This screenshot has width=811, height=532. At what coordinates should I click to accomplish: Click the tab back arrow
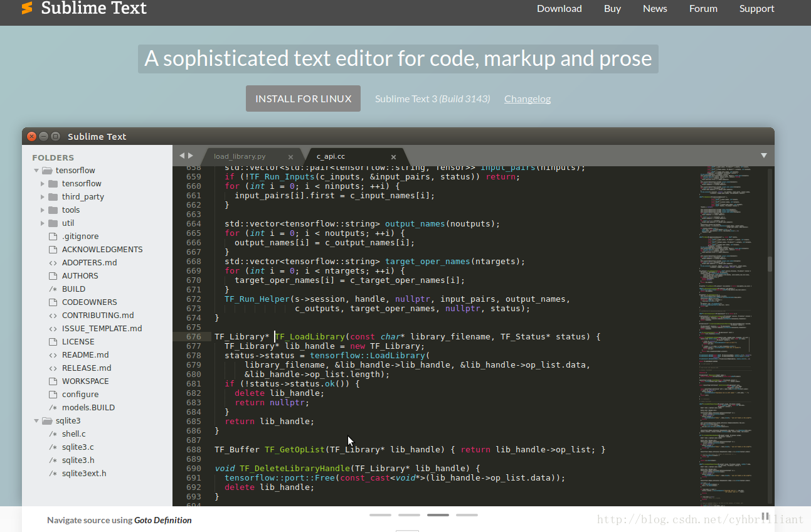pyautogui.click(x=182, y=155)
